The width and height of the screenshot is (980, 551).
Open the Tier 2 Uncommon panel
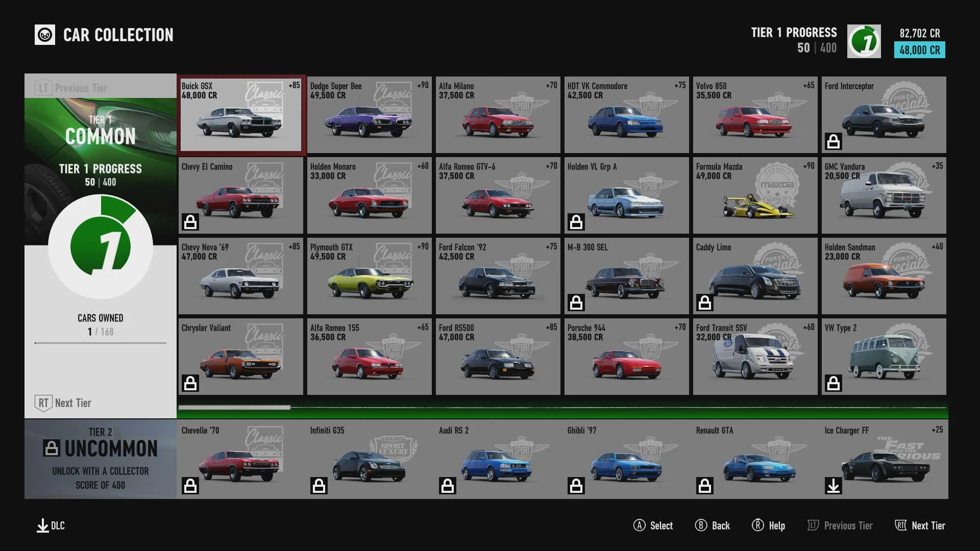(x=101, y=459)
